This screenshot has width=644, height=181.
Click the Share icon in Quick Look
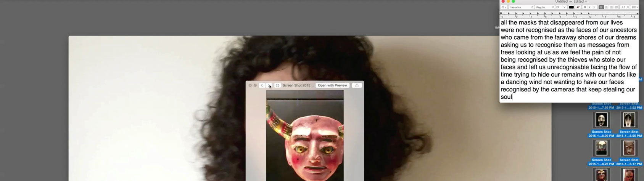point(357,85)
